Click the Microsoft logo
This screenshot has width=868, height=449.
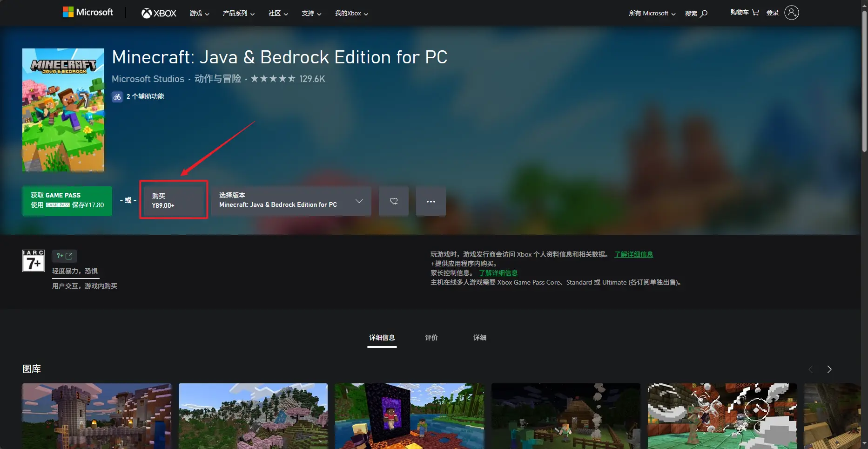[x=88, y=13]
